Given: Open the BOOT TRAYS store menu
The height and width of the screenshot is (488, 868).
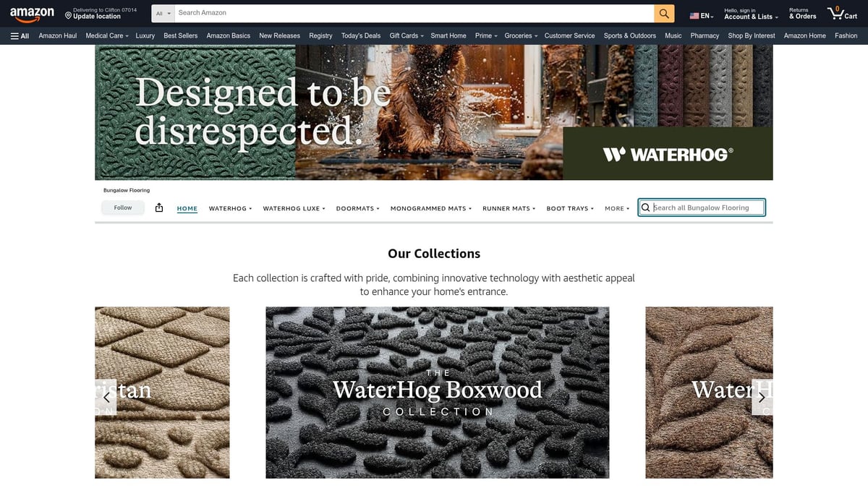Looking at the screenshot, I should 570,208.
